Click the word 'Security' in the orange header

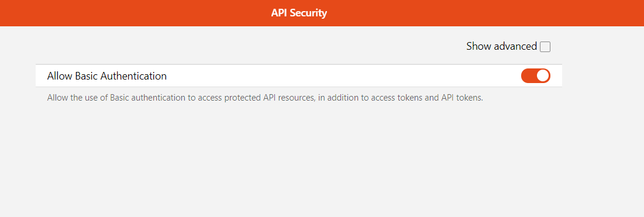point(308,13)
